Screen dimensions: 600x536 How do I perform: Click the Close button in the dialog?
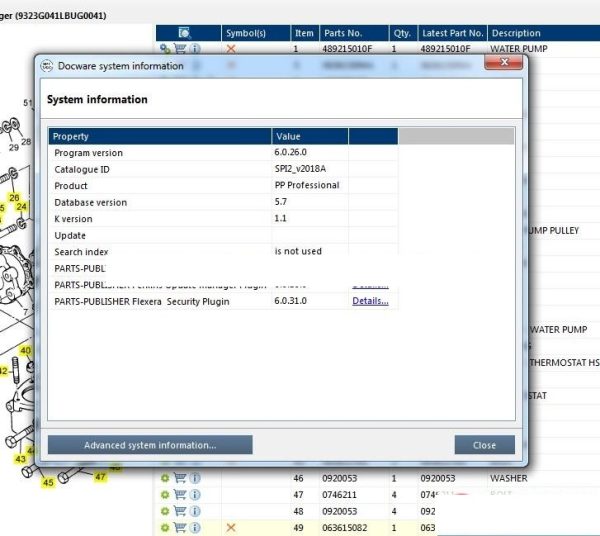click(x=484, y=445)
